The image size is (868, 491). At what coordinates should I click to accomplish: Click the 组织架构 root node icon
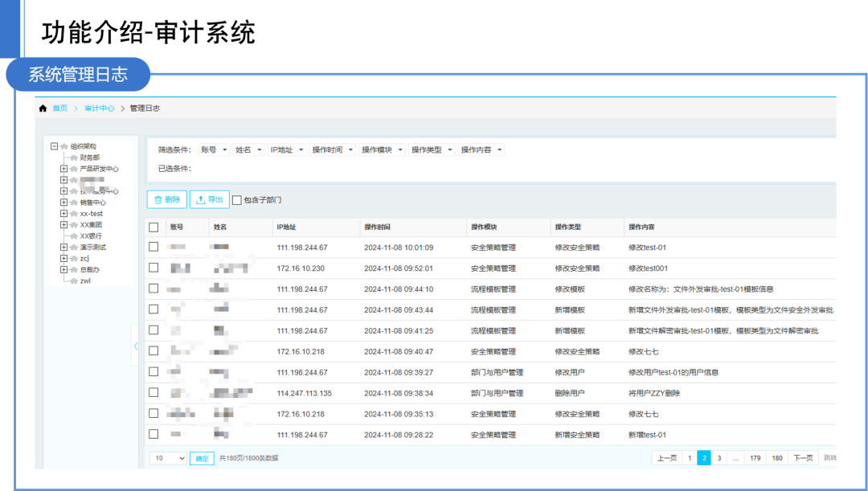click(x=64, y=147)
